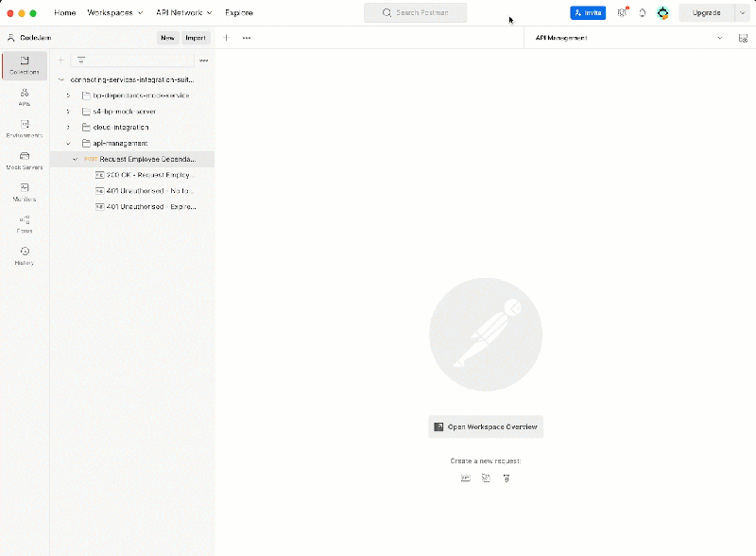The height and width of the screenshot is (556, 756).
Task: Expand the bp-dependants-mock-service folder
Action: [68, 96]
